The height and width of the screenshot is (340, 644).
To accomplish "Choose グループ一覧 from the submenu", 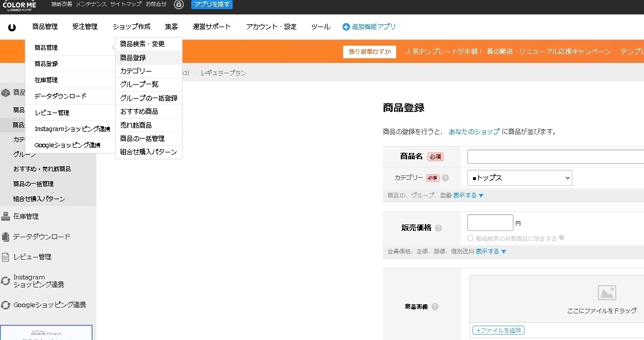I will 148,85.
